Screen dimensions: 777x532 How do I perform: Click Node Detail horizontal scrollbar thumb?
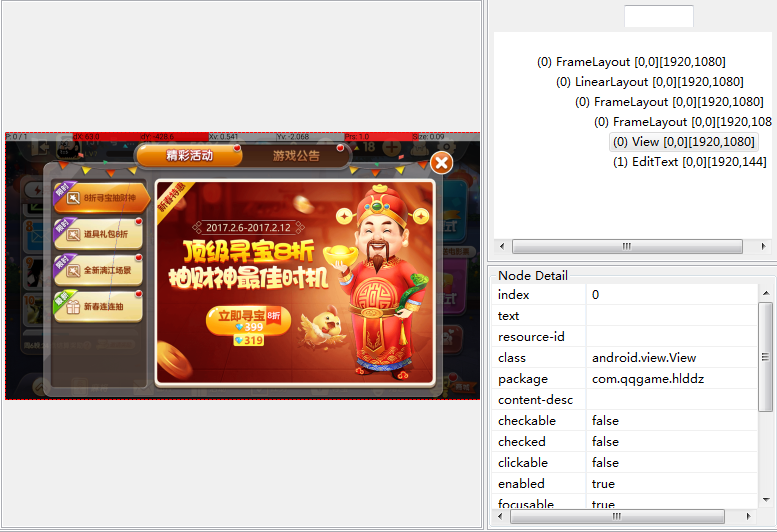click(x=617, y=516)
